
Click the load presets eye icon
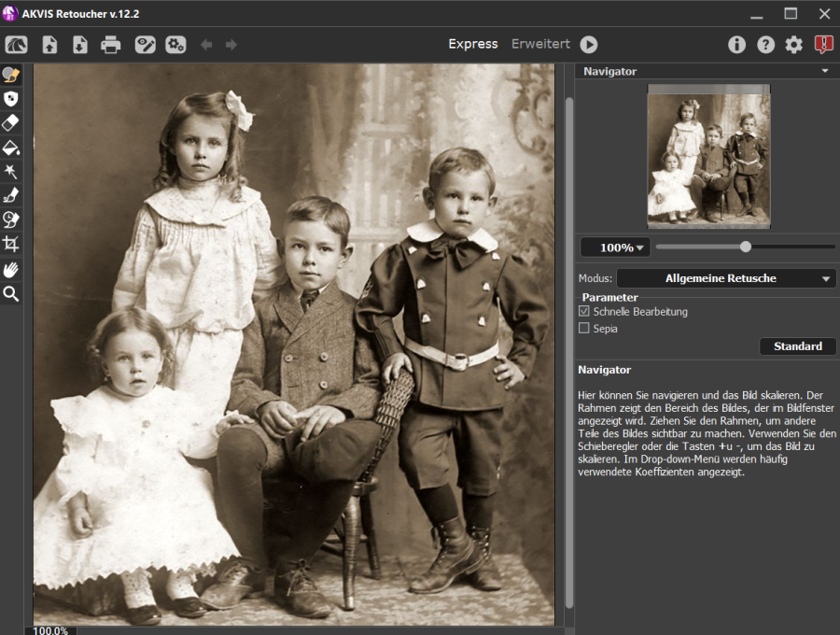pyautogui.click(x=146, y=45)
